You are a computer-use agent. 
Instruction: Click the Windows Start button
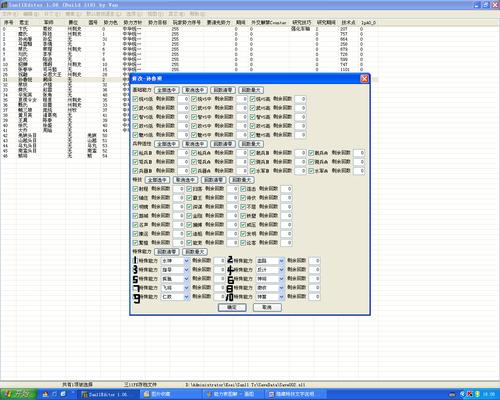(18, 394)
